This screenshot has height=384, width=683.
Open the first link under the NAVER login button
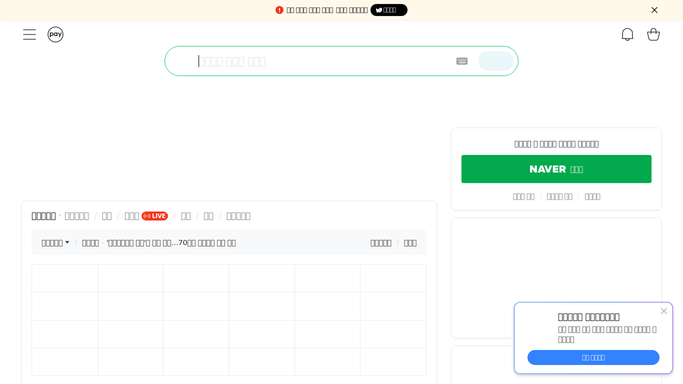click(x=524, y=197)
